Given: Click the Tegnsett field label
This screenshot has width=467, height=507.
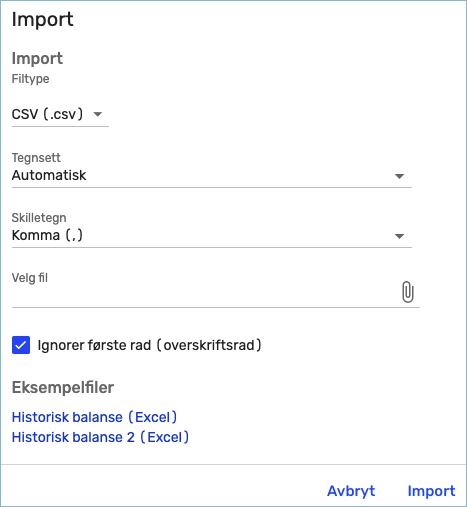Looking at the screenshot, I should (x=36, y=158).
